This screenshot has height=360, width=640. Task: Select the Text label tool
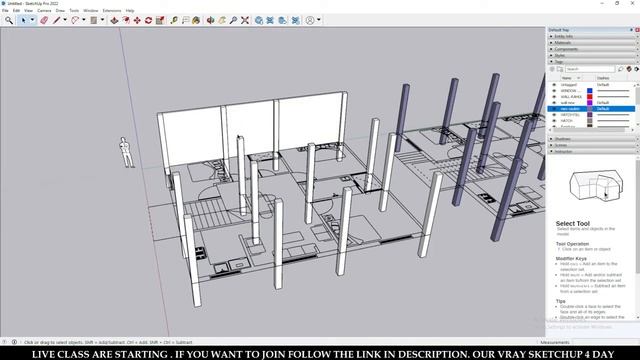pos(185,20)
